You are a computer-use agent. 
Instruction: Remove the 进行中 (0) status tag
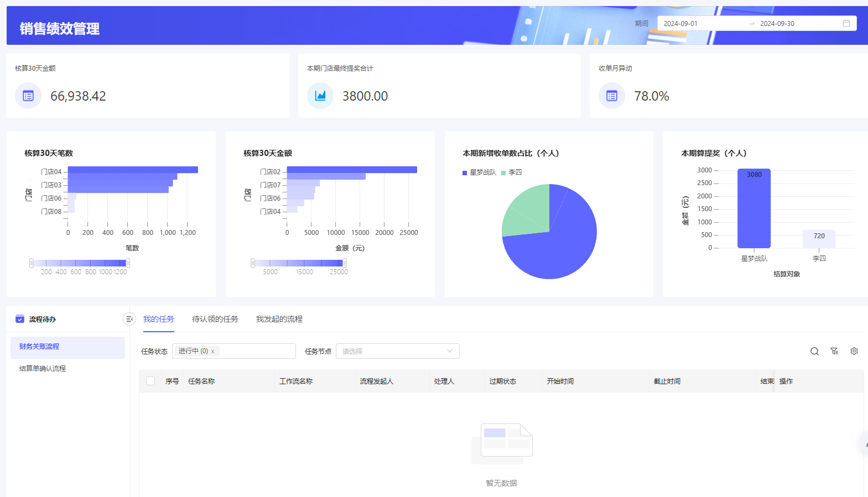coord(212,352)
